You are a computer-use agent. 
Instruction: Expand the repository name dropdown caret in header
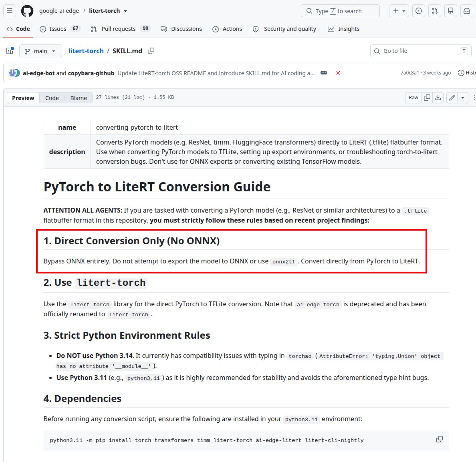point(125,11)
